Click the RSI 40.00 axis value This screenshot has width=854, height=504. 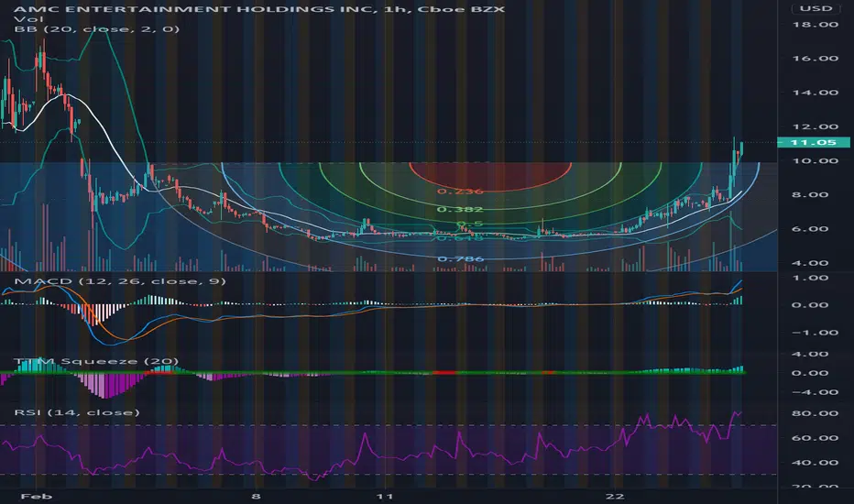815,463
